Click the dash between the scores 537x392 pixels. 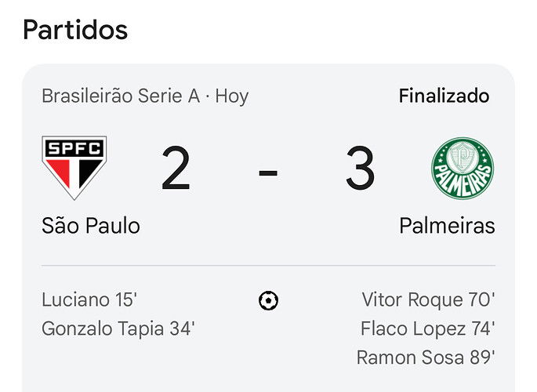(268, 171)
